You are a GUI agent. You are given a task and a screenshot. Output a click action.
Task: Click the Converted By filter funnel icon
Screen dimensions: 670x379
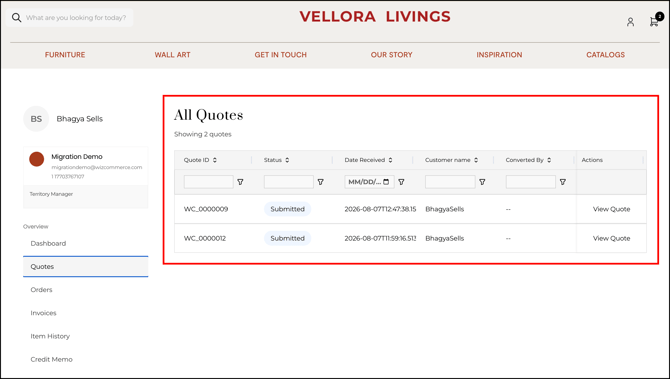[563, 182]
